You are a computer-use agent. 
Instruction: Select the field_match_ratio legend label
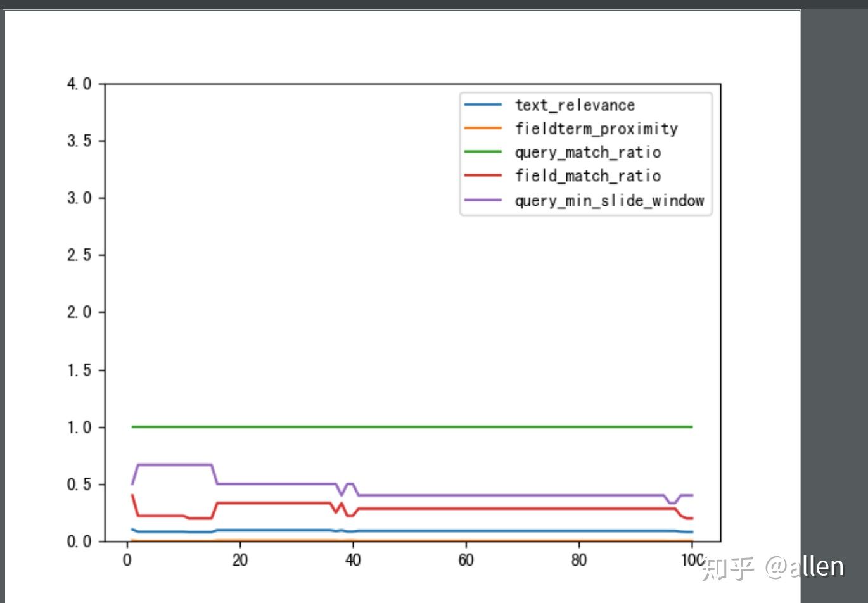[588, 175]
